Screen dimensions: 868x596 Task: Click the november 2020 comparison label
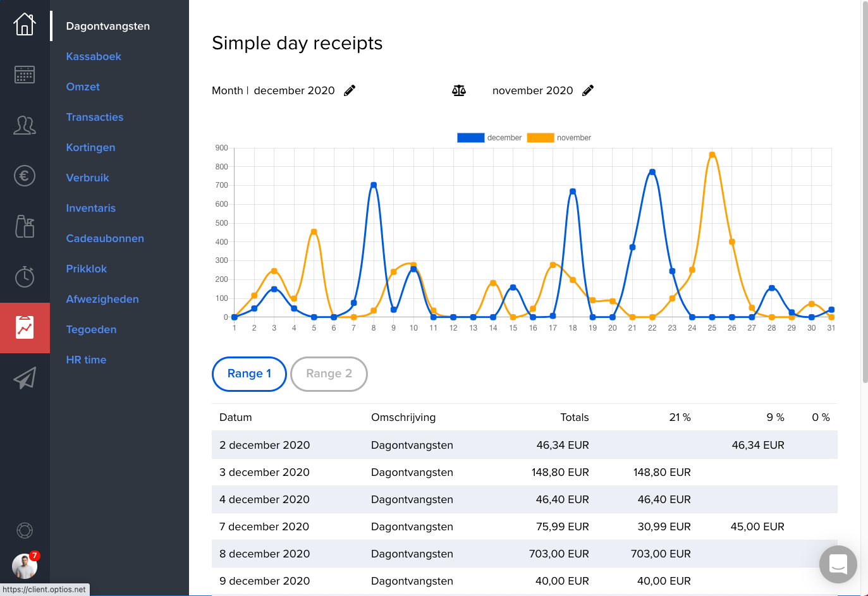pos(532,90)
